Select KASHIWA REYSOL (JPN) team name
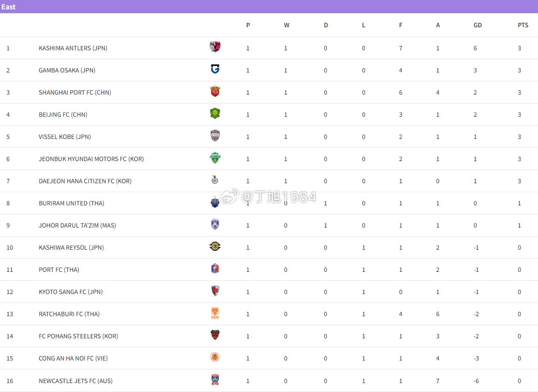This screenshot has height=392, width=538. (71, 248)
